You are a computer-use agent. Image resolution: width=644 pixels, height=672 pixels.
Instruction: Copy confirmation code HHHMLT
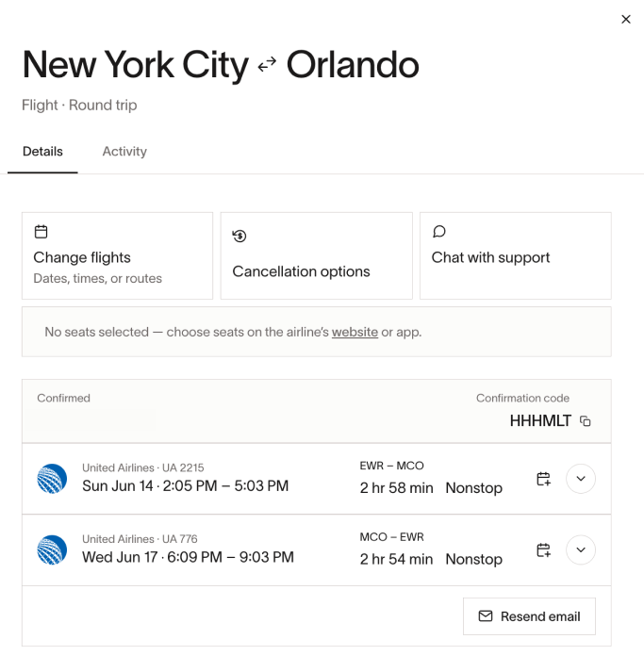[x=586, y=421]
